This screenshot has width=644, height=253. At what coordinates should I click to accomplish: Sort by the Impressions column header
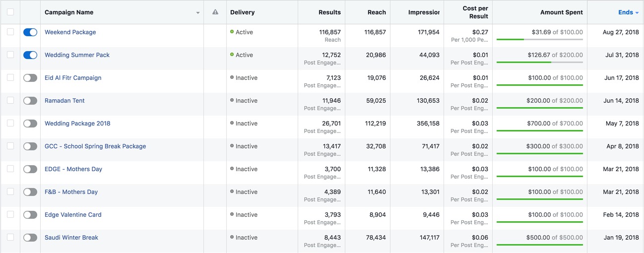tap(424, 12)
